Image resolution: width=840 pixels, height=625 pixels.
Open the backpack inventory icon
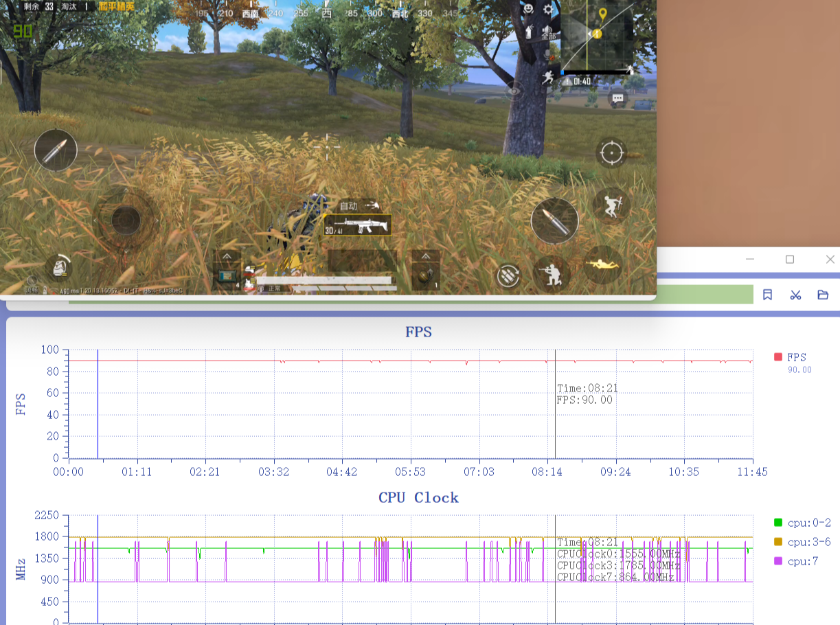coord(61,269)
